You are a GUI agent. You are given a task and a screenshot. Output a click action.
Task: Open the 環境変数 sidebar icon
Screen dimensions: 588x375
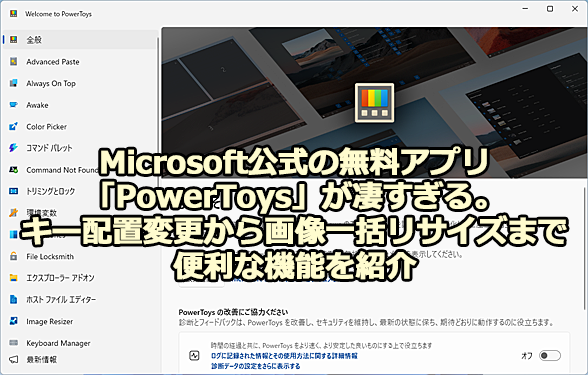click(14, 213)
